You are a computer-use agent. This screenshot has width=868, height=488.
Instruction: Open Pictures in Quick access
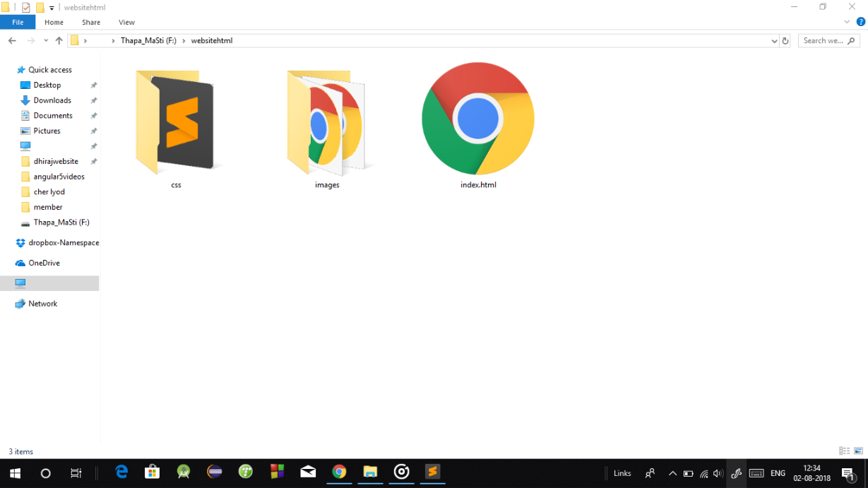[47, 131]
